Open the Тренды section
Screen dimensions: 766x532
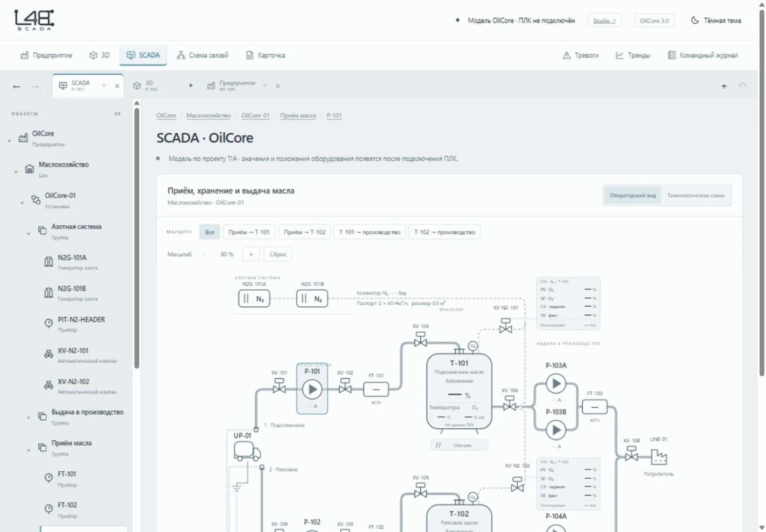(633, 55)
